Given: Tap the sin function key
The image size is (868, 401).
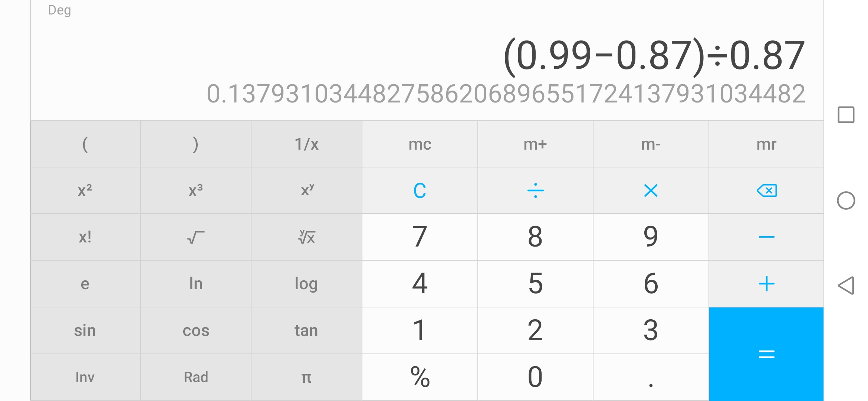Looking at the screenshot, I should tap(85, 330).
